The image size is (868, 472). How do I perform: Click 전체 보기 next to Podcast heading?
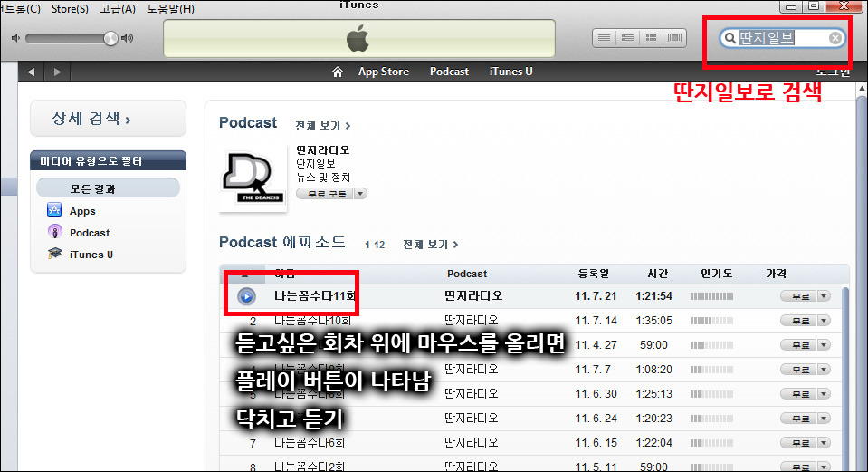pos(323,126)
